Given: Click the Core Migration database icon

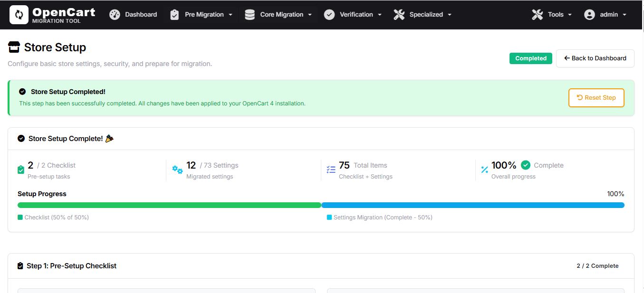Looking at the screenshot, I should (x=250, y=15).
